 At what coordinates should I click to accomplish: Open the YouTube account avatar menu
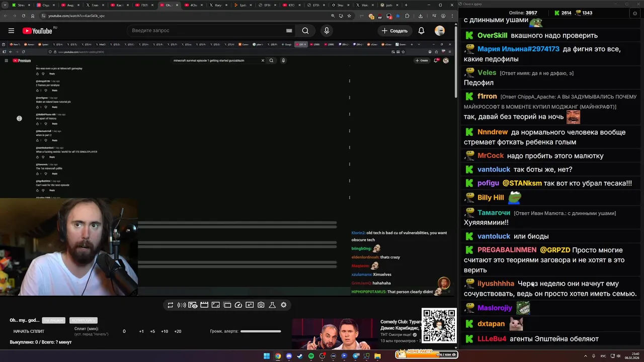tap(440, 31)
